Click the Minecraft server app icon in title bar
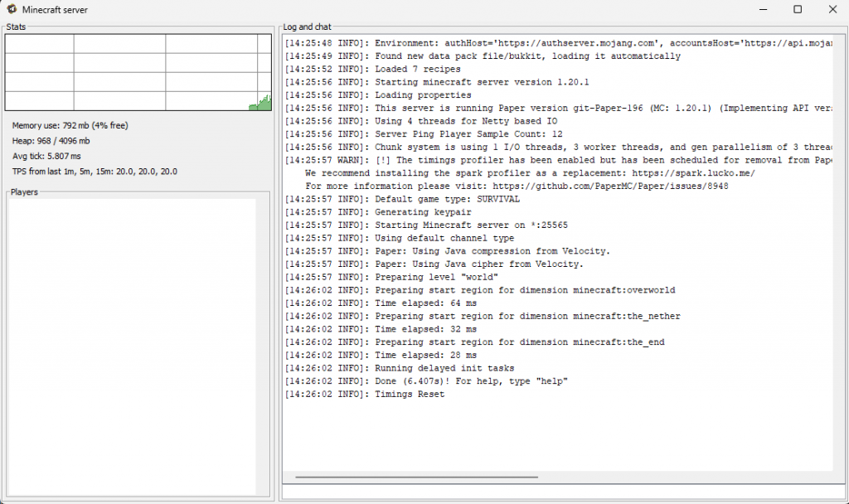 [x=12, y=9]
